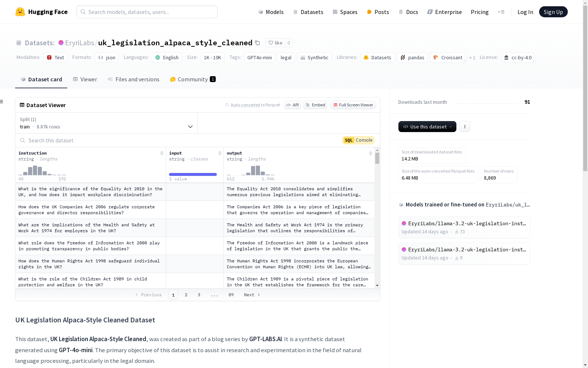Show the additional +1 libraries

tap(472, 57)
